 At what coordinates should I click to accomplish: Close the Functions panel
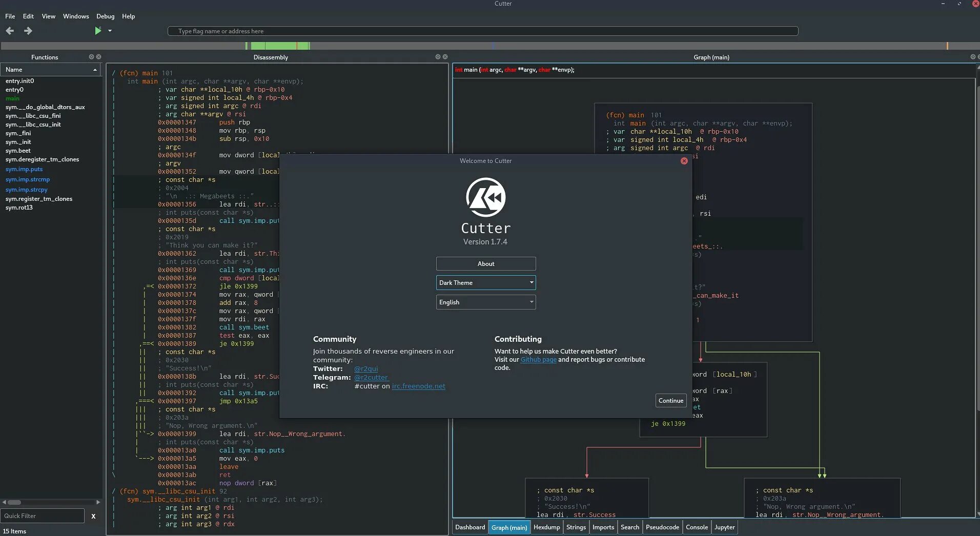[x=99, y=57]
